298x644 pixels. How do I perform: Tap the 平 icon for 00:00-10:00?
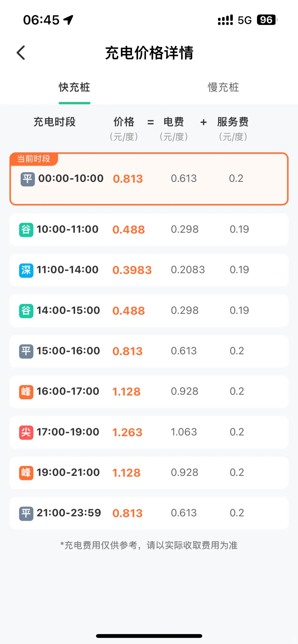tap(28, 179)
